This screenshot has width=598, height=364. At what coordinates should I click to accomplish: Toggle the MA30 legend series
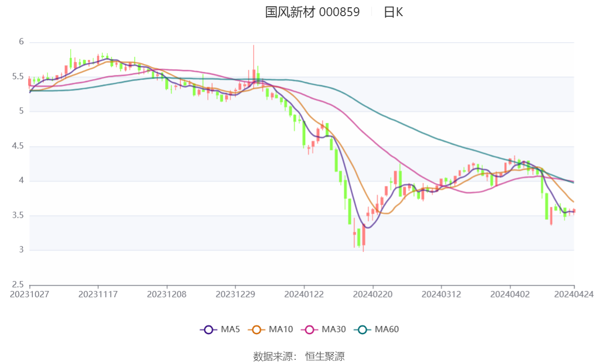[x=323, y=329]
